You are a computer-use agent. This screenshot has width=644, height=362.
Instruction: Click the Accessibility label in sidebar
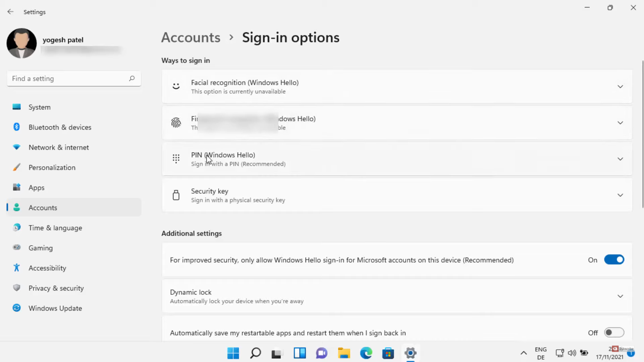tap(47, 268)
